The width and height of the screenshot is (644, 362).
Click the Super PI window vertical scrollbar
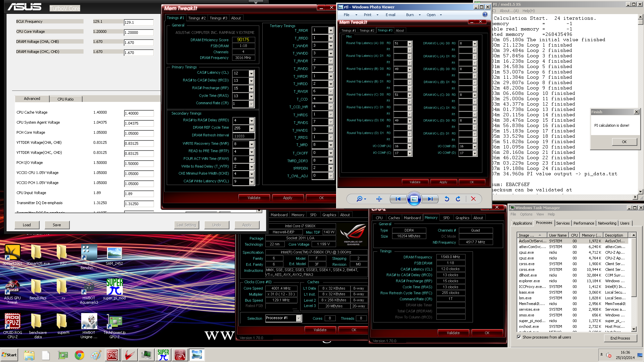tap(640, 104)
